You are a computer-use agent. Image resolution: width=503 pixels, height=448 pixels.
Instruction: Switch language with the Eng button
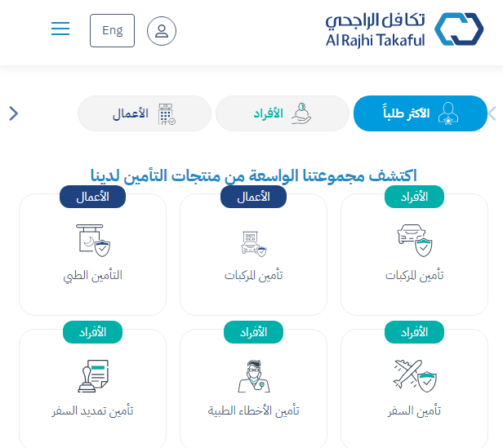click(113, 30)
